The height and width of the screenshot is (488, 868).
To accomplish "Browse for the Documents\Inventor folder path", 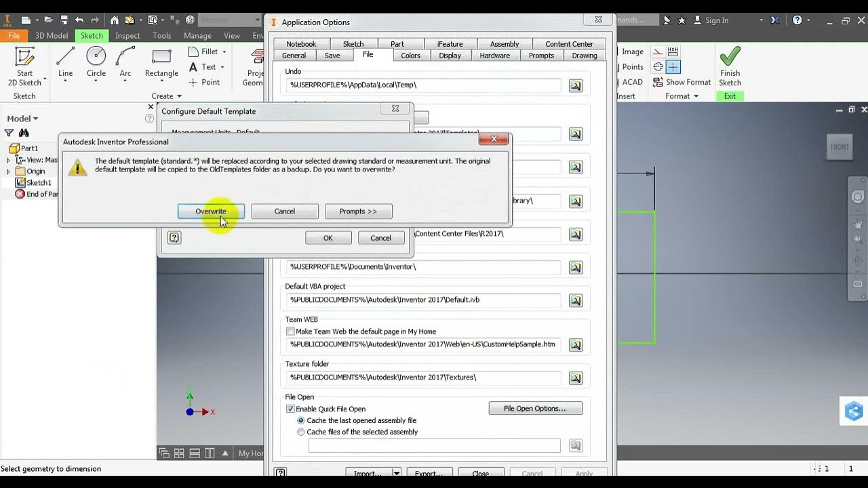I will click(576, 267).
